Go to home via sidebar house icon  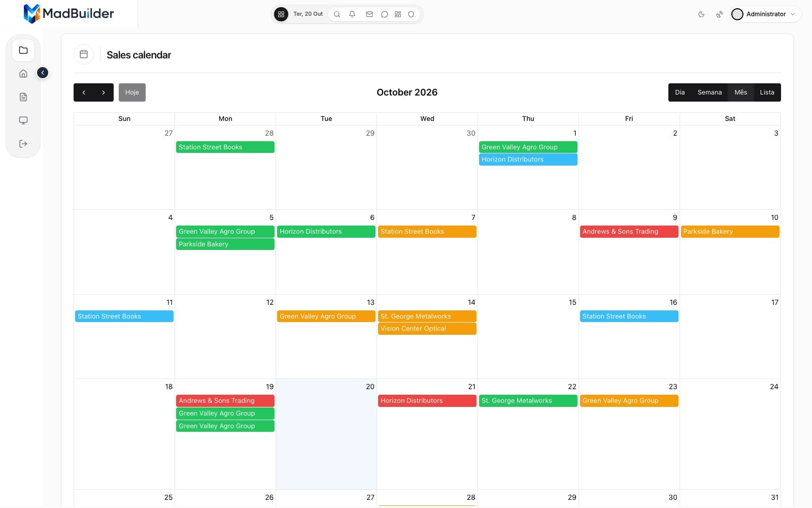(x=23, y=74)
